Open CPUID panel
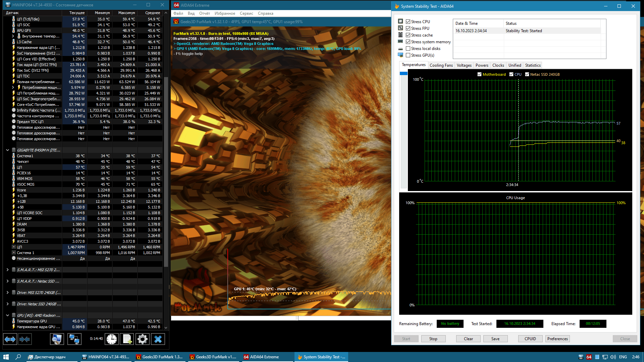 pos(530,339)
